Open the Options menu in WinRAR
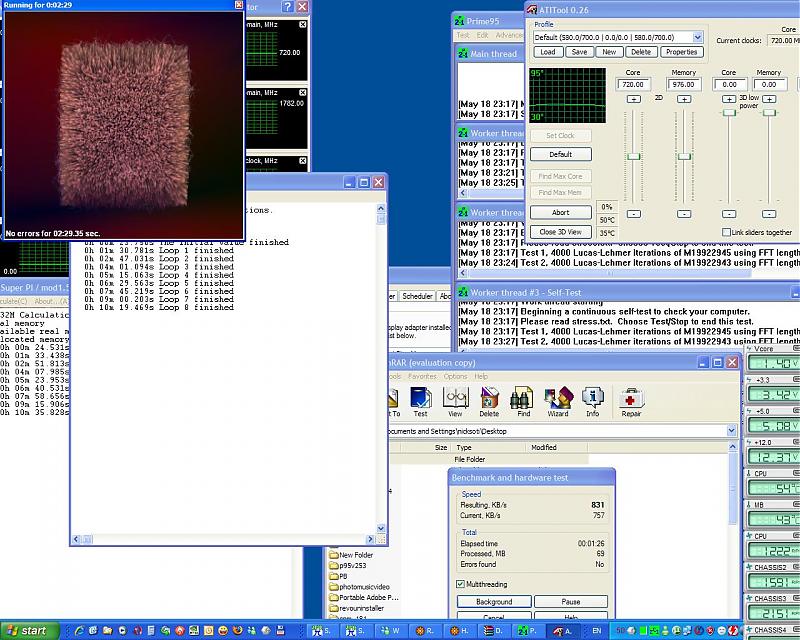 (455, 376)
